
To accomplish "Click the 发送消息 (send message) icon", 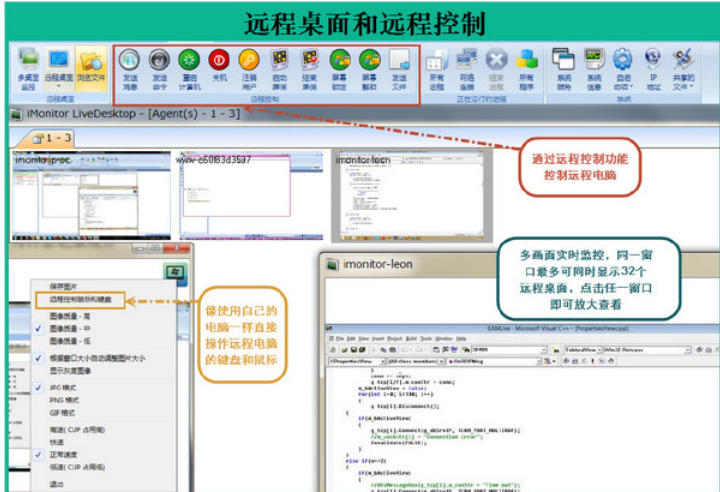I will [130, 61].
